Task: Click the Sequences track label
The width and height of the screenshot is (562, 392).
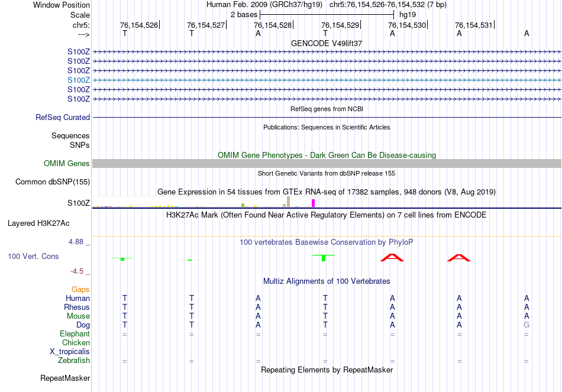Action: click(70, 135)
